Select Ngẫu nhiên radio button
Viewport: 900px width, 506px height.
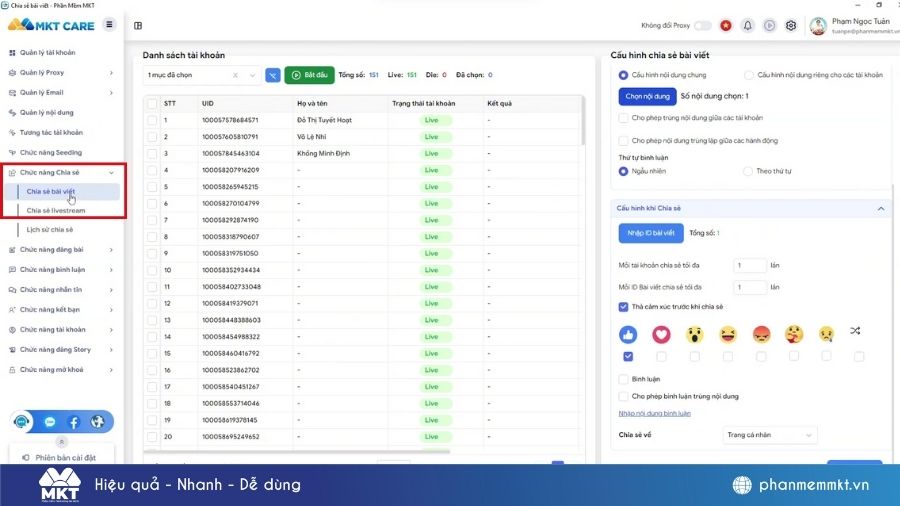click(623, 171)
